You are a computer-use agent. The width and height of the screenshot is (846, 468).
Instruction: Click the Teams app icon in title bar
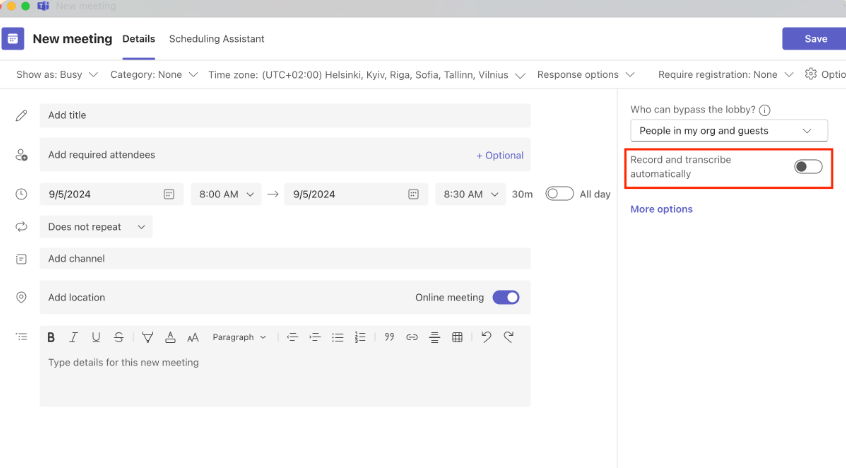tap(43, 6)
